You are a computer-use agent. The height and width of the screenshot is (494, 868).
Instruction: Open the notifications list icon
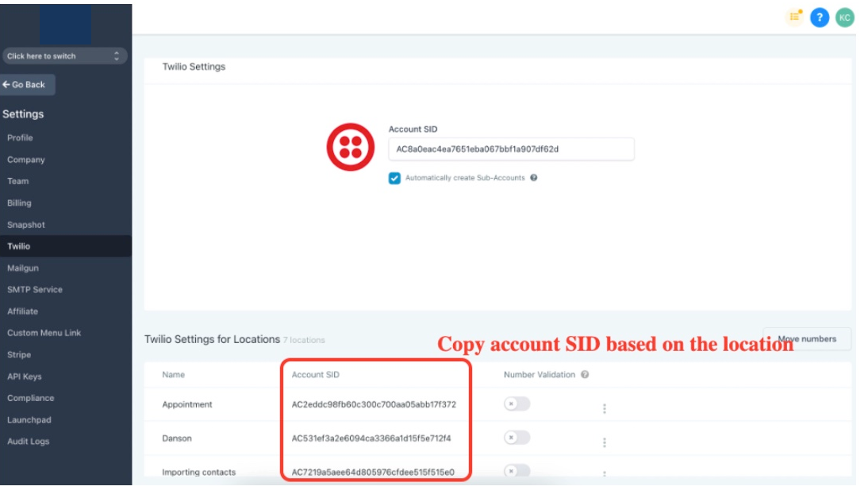click(x=795, y=17)
